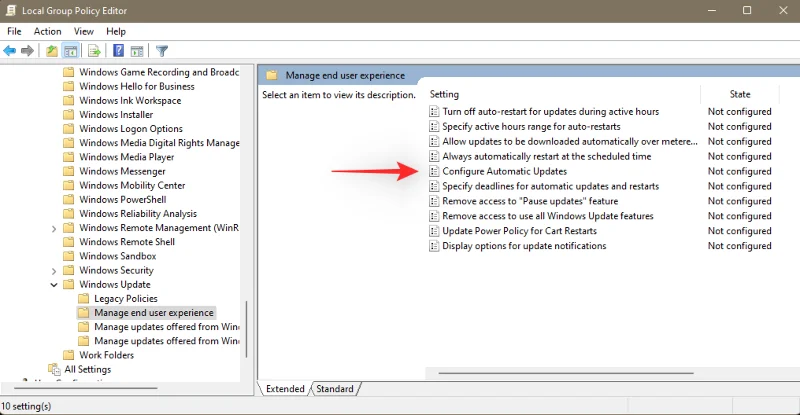Open the File menu

point(14,31)
